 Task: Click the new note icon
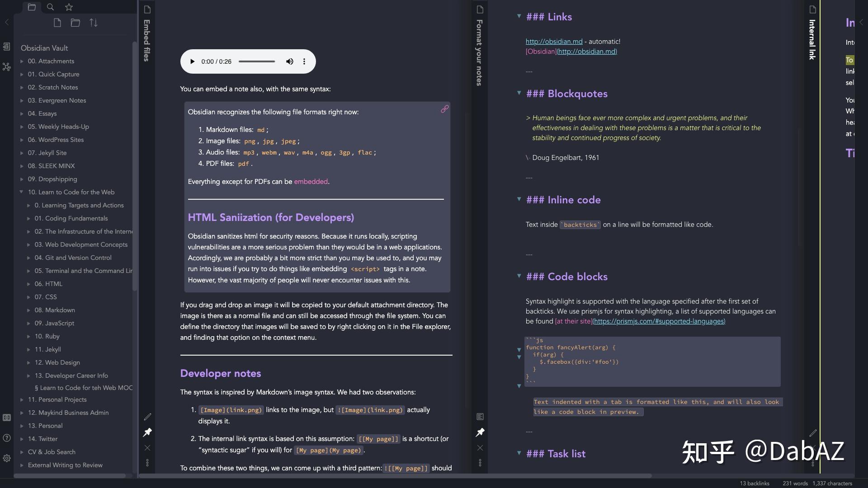click(x=57, y=23)
